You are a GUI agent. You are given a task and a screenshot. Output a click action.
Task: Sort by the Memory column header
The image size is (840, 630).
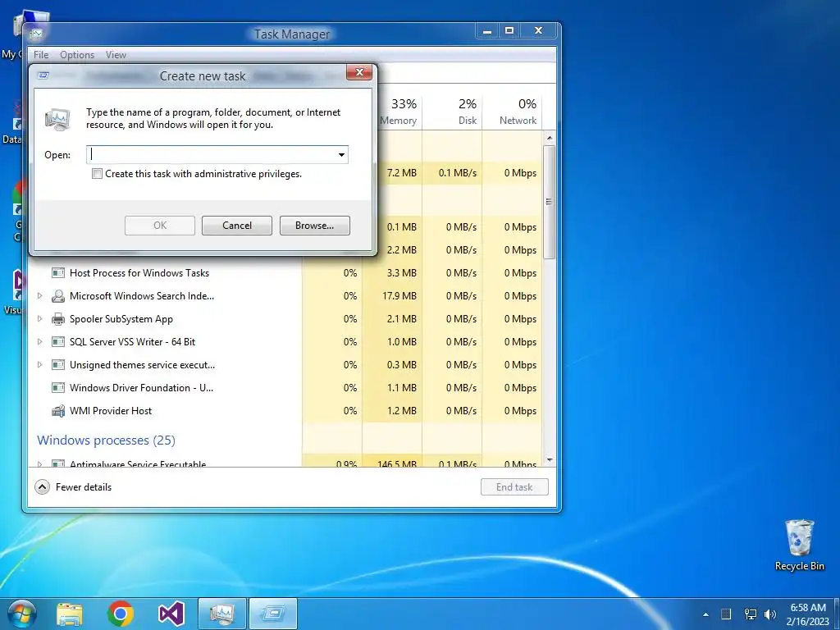pyautogui.click(x=398, y=112)
